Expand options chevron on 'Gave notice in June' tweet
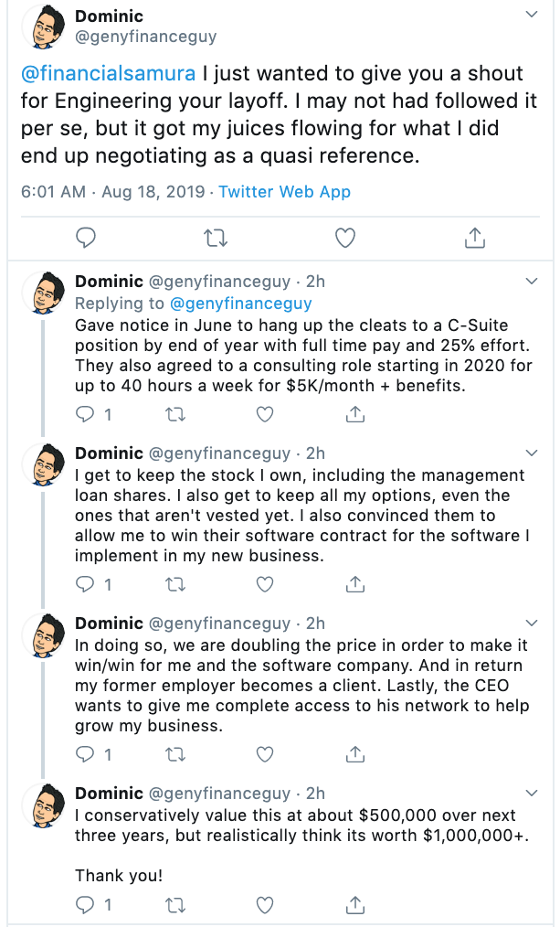 (x=533, y=280)
